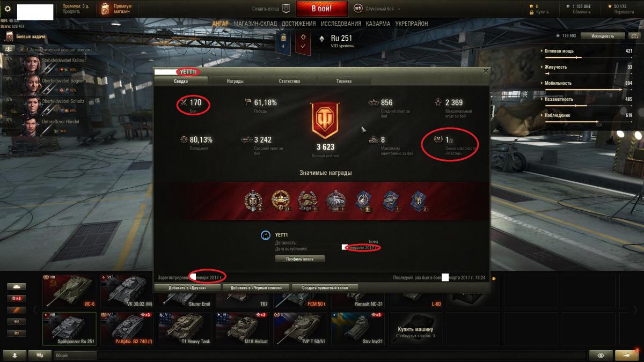Image resolution: width=644 pixels, height=362 pixels.
Task: Open the Премиум магазин shop icon
Action: 106,9
